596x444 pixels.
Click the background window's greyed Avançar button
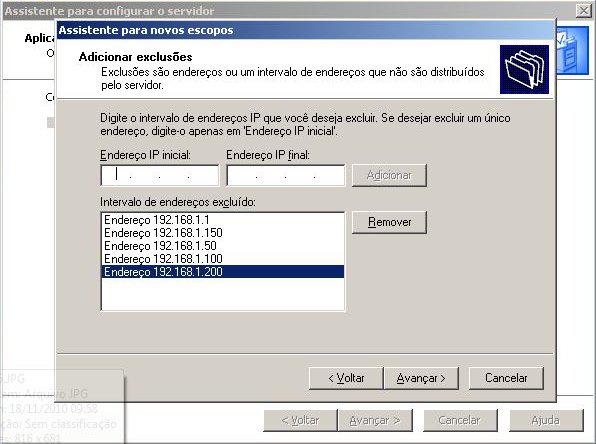pyautogui.click(x=375, y=420)
